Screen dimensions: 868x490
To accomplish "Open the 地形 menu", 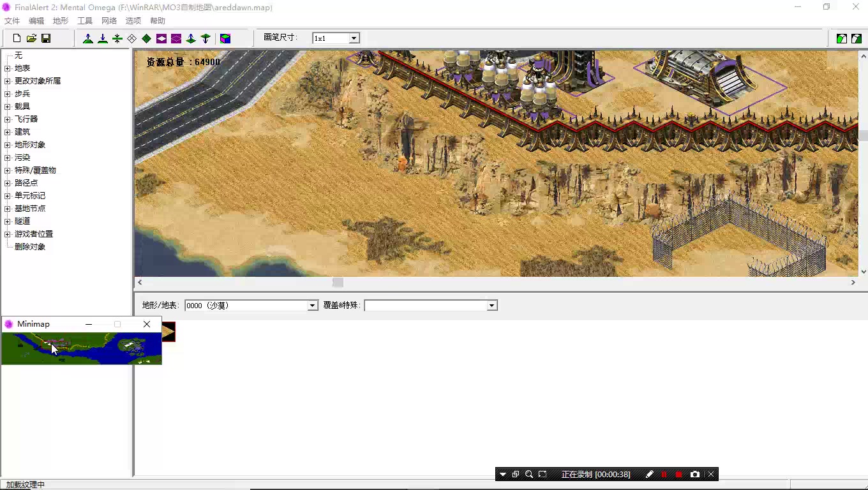I will (x=61, y=21).
